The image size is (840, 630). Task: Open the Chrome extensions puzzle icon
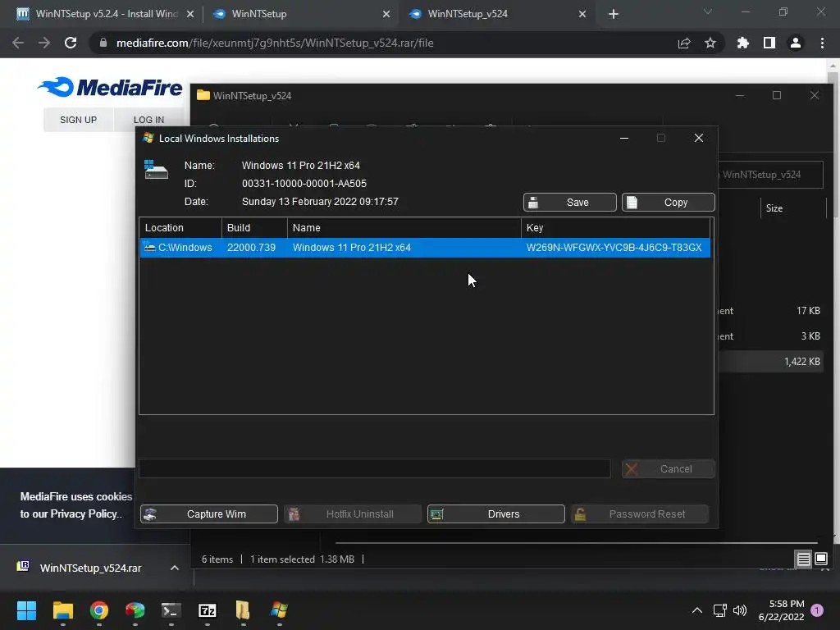(742, 43)
